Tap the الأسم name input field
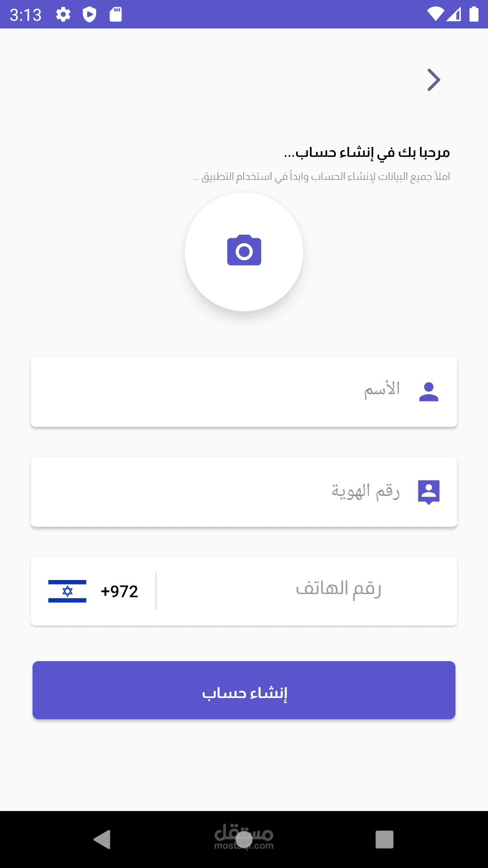Viewport: 488px width, 868px height. click(226, 392)
